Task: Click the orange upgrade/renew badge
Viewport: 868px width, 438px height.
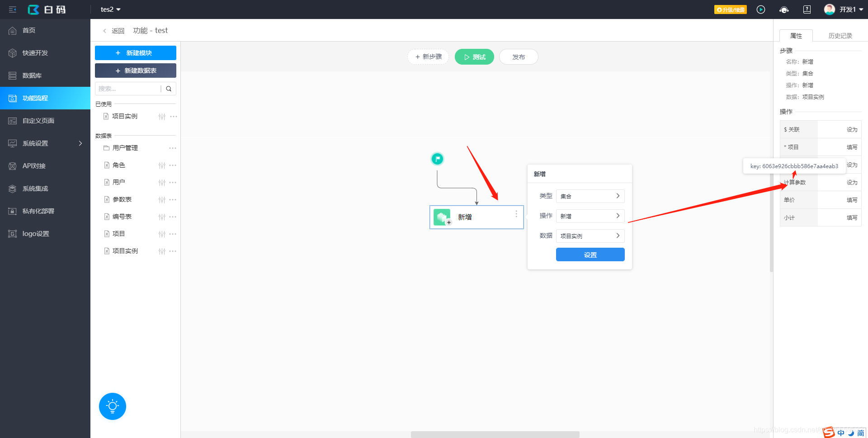Action: tap(730, 9)
